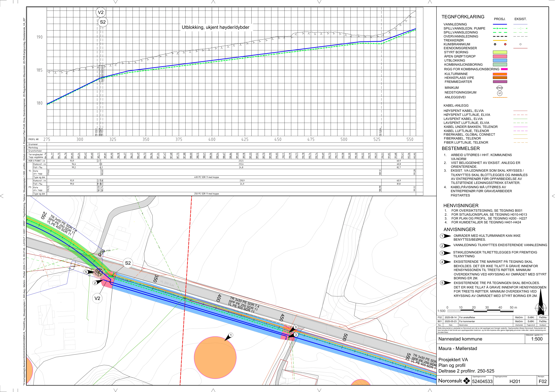Click the numbered arrow 4 under ANVISNINGER

pos(445,262)
